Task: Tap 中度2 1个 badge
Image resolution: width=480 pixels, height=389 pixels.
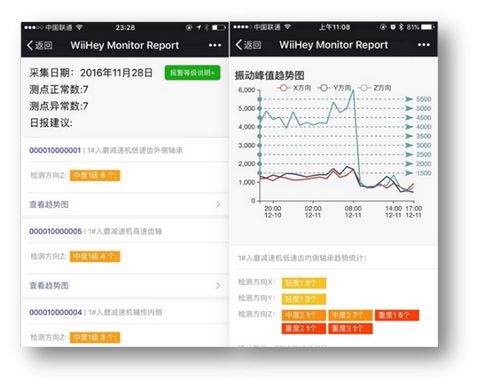Action: (304, 315)
